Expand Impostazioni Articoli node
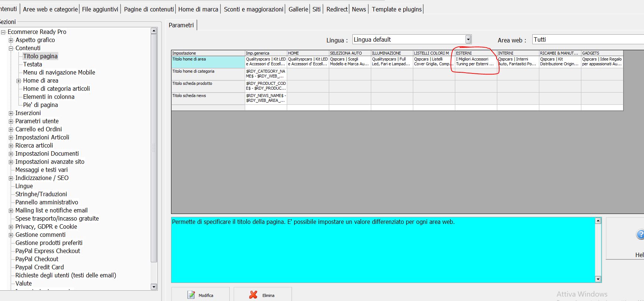 [x=11, y=138]
